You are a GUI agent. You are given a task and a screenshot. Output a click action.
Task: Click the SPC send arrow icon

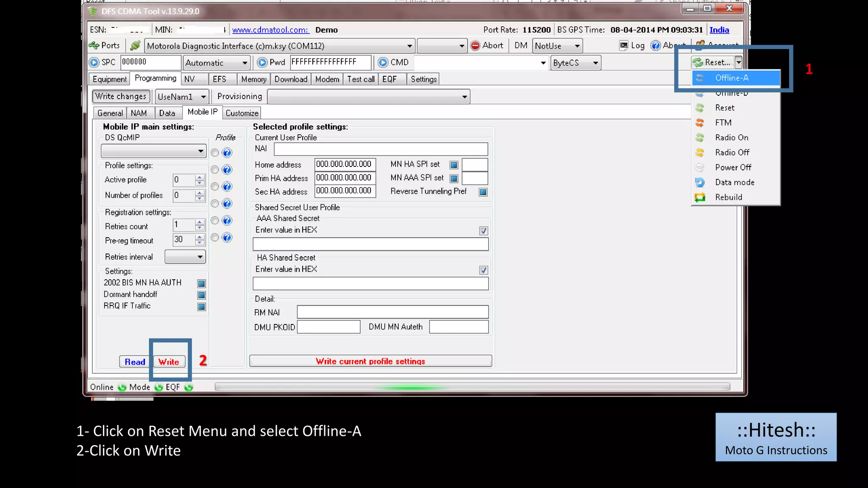point(94,62)
